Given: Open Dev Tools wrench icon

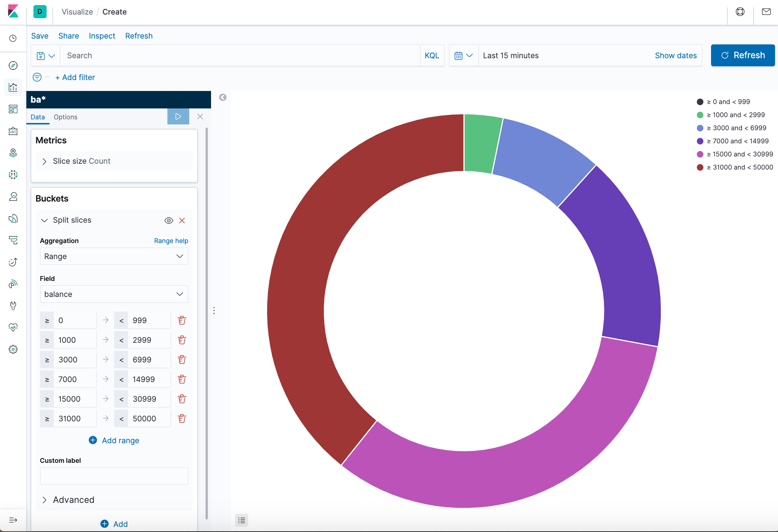Looking at the screenshot, I should (x=13, y=306).
